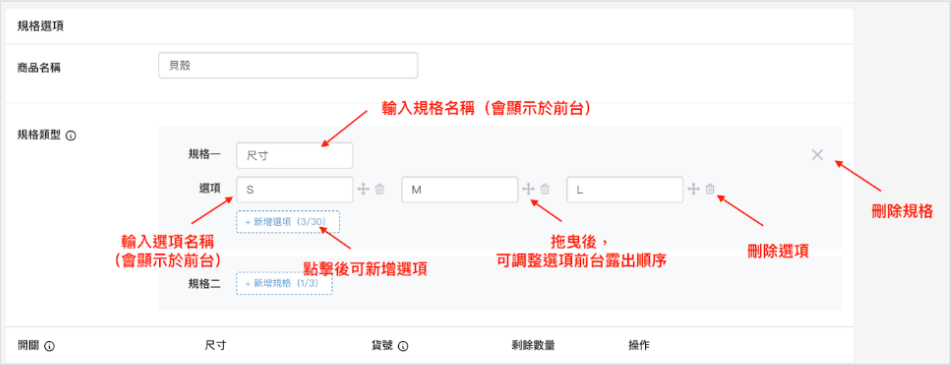Click the drag handle icon beside option M

pos(528,189)
